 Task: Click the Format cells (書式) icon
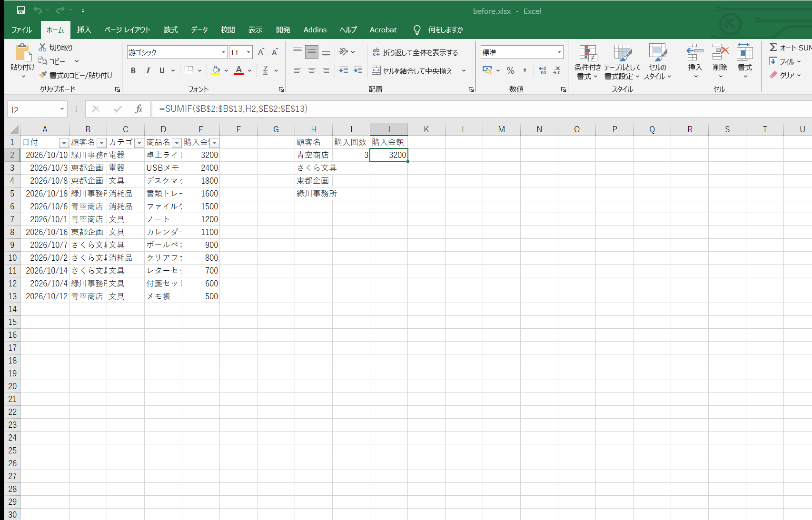point(745,52)
